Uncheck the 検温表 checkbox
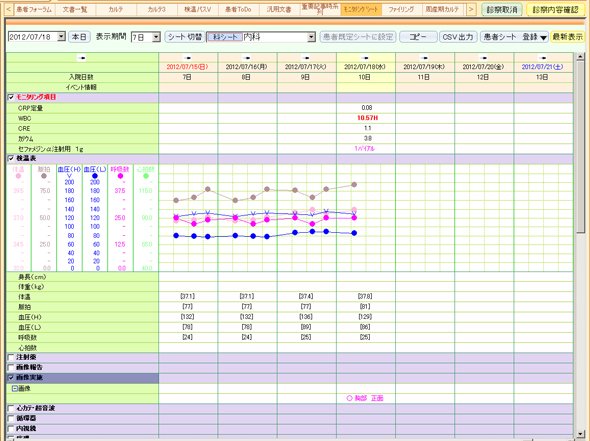This screenshot has width=590, height=441. [x=11, y=158]
